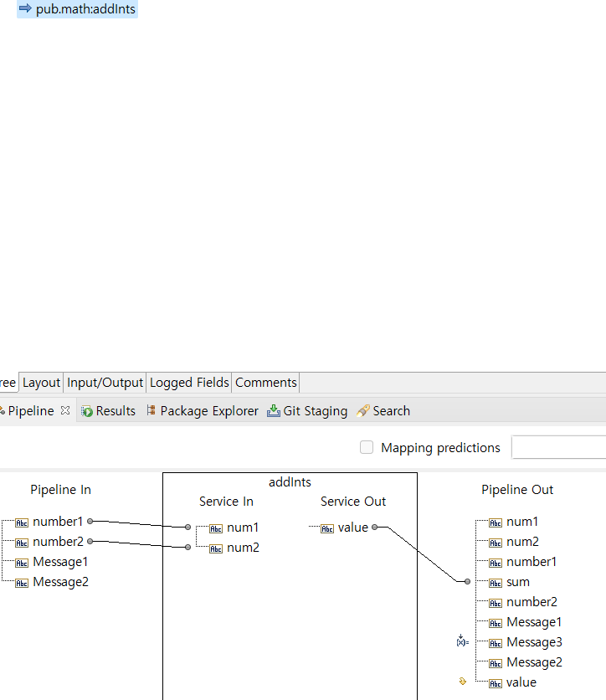Viewport: 606px width, 700px height.
Task: Click the drop indicator icon beside value
Action: pos(463,682)
